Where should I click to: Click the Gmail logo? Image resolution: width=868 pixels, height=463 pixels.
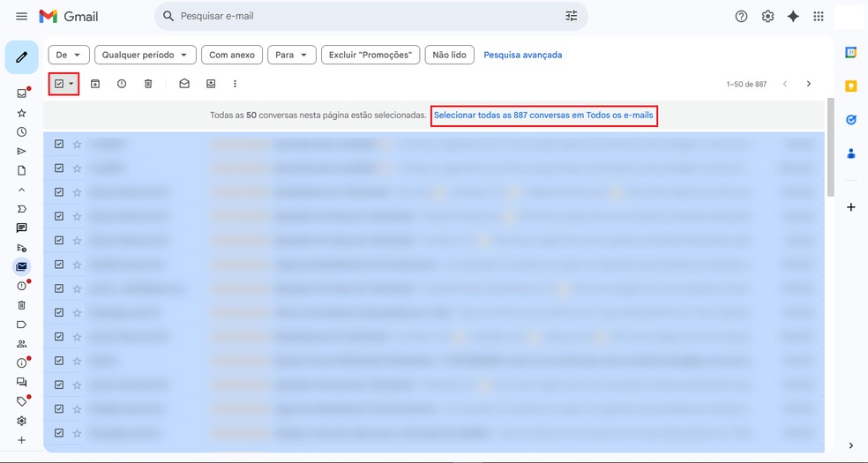(x=69, y=17)
